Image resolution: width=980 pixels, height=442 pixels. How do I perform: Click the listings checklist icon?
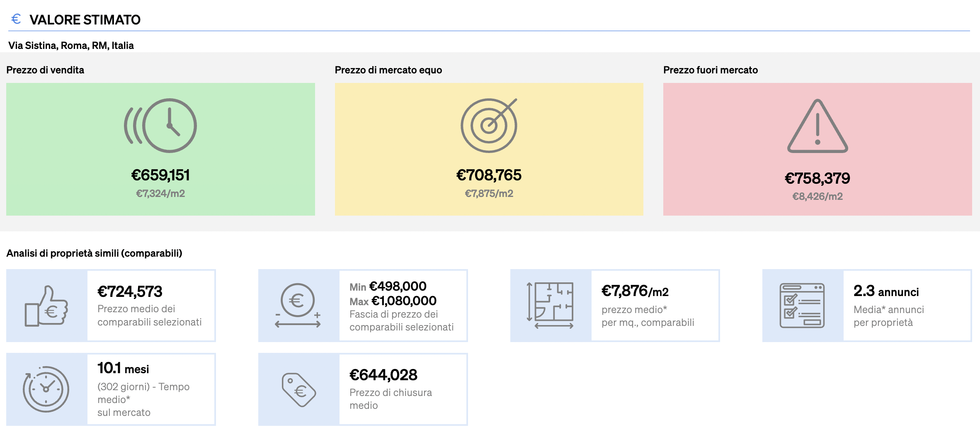coord(802,306)
